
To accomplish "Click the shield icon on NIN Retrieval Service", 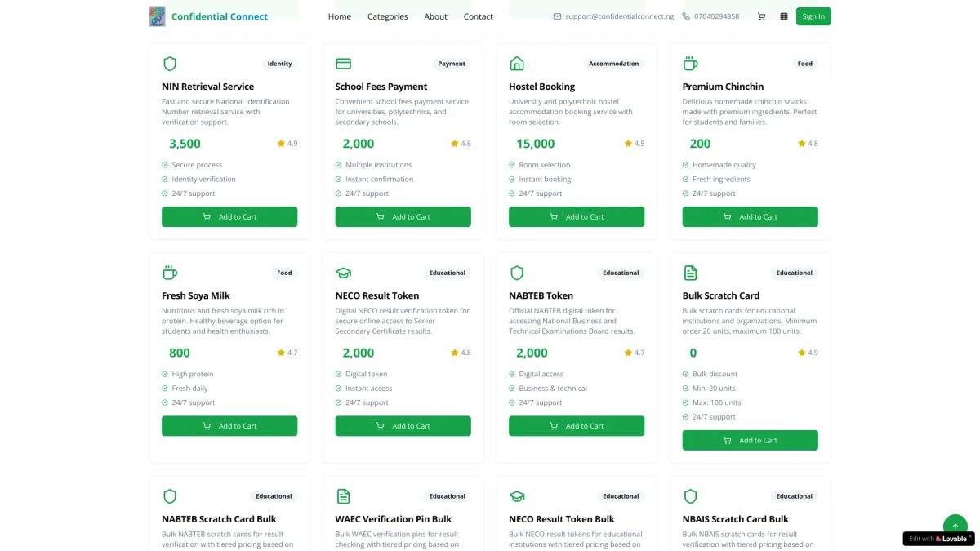I will coord(170,64).
